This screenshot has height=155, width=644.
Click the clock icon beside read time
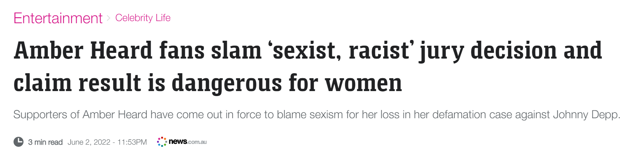(x=19, y=142)
